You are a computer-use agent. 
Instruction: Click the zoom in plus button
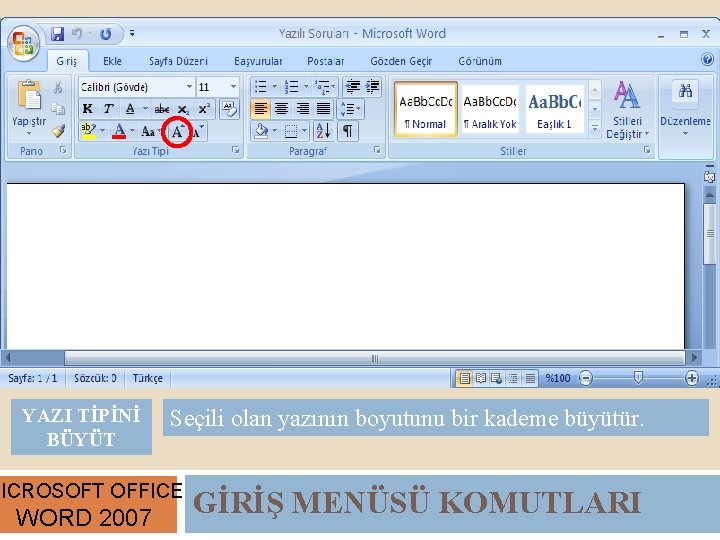coord(692,378)
